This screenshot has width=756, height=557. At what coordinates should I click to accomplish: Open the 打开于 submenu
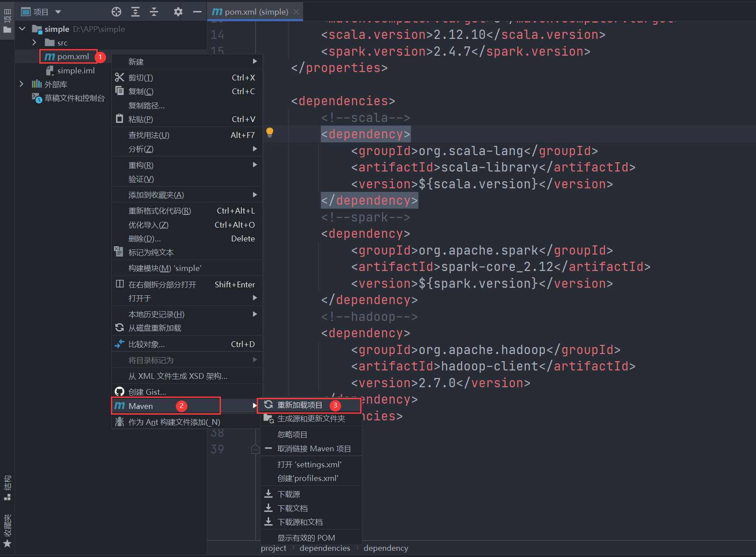pyautogui.click(x=187, y=298)
